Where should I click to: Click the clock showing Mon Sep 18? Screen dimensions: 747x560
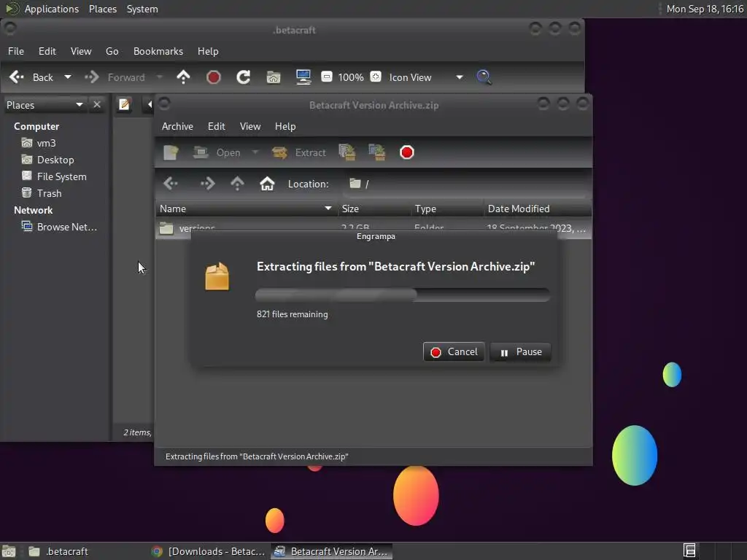pyautogui.click(x=705, y=9)
